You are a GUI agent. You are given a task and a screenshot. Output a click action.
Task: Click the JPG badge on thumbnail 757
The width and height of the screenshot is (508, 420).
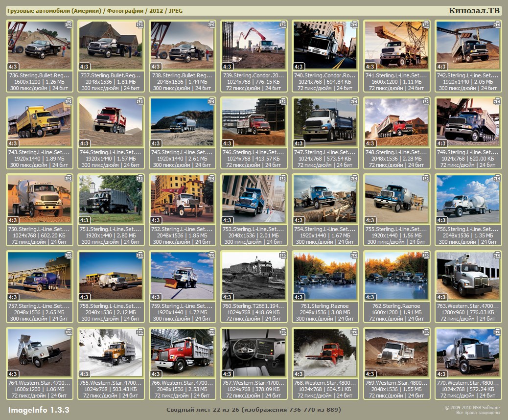pyautogui.click(x=69, y=255)
